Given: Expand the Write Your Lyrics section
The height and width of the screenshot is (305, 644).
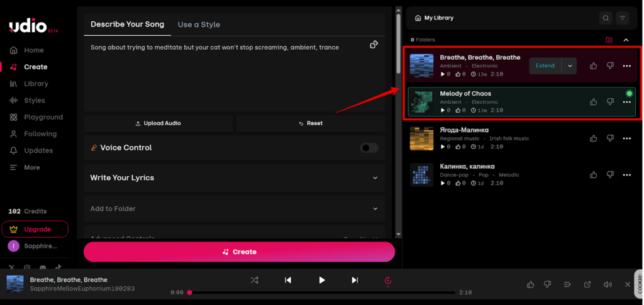Looking at the screenshot, I should (234, 178).
